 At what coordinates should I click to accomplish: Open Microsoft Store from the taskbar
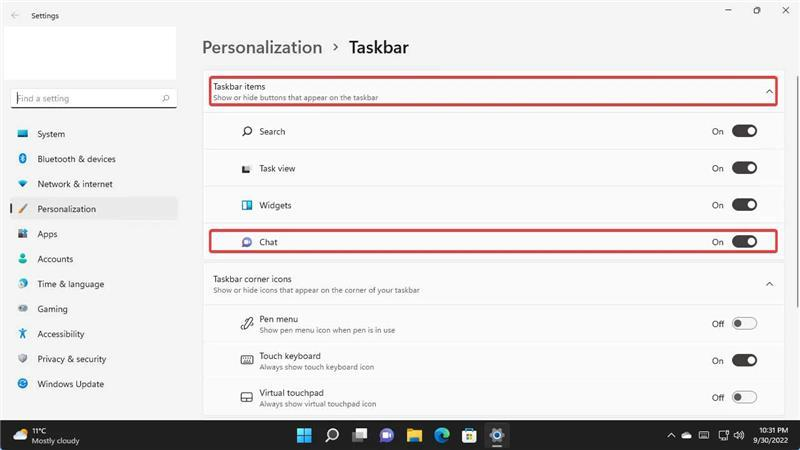[x=469, y=435]
